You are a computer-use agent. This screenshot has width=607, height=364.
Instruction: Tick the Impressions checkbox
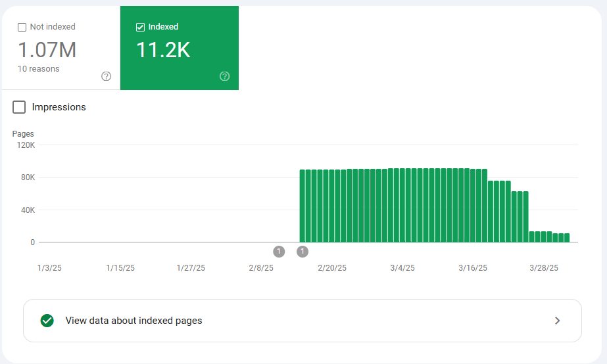[x=19, y=107]
